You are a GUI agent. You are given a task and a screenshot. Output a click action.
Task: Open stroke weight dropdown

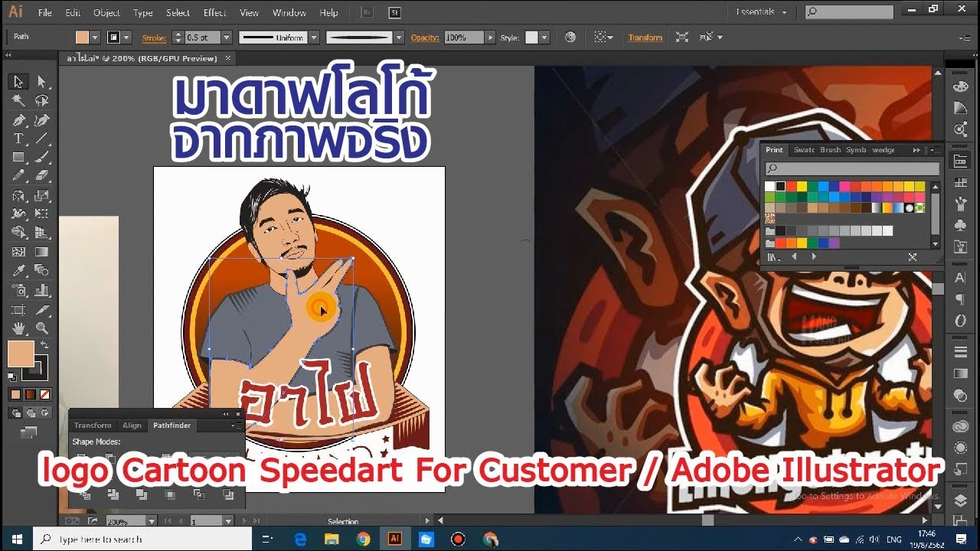[x=227, y=37]
